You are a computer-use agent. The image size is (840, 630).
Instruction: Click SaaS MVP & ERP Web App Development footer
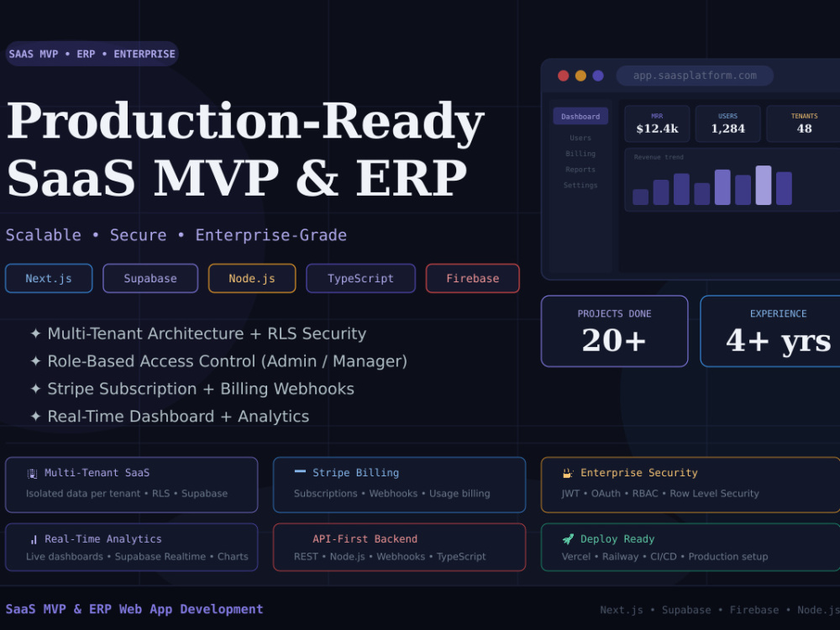tap(134, 610)
